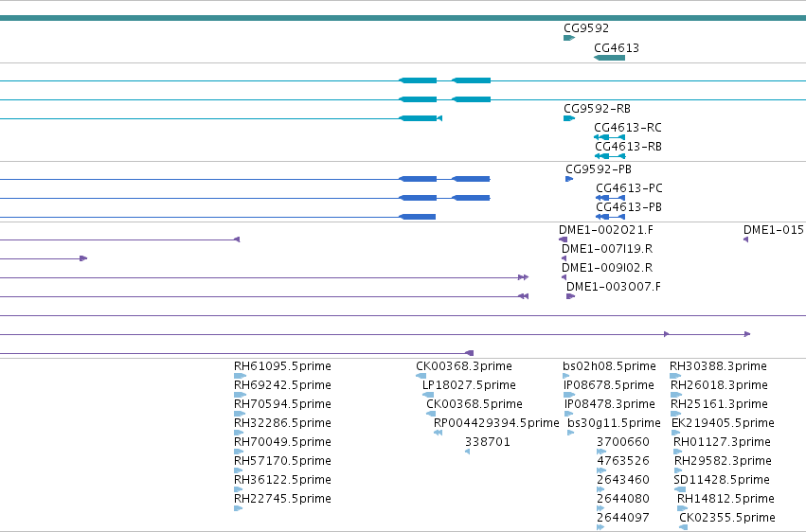Screen dimensions: 806x532
Task: Click the DME1-009I02.R feature
Action: pos(564,277)
